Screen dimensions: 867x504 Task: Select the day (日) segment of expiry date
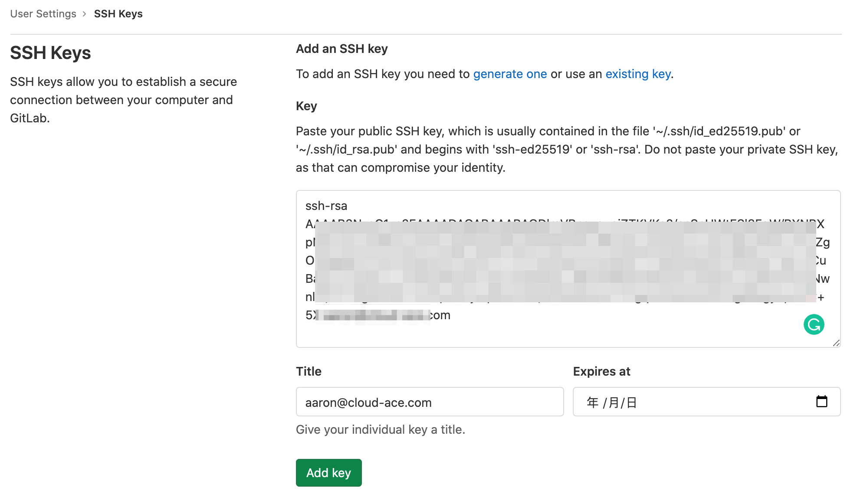pos(631,403)
